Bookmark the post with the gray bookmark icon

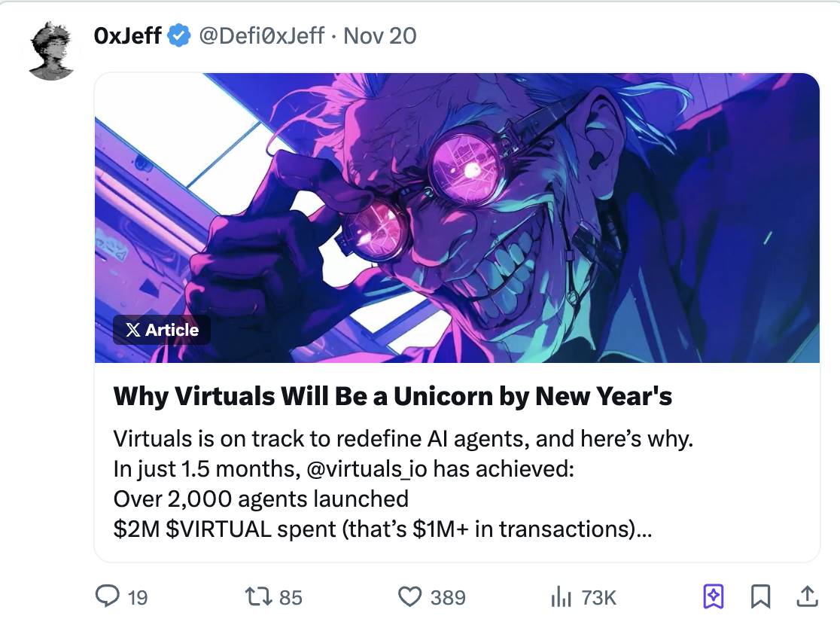pos(761,597)
